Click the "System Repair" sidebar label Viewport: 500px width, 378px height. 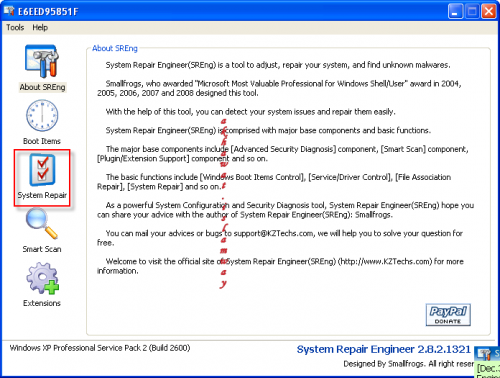[42, 195]
